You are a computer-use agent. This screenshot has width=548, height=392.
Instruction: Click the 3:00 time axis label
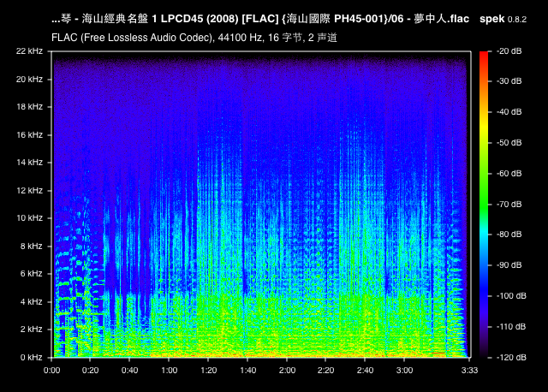(x=404, y=370)
